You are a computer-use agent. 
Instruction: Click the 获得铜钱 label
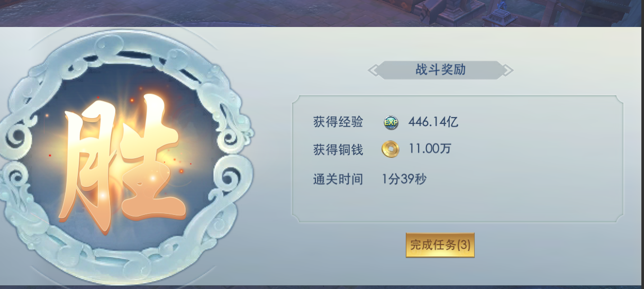click(x=338, y=150)
